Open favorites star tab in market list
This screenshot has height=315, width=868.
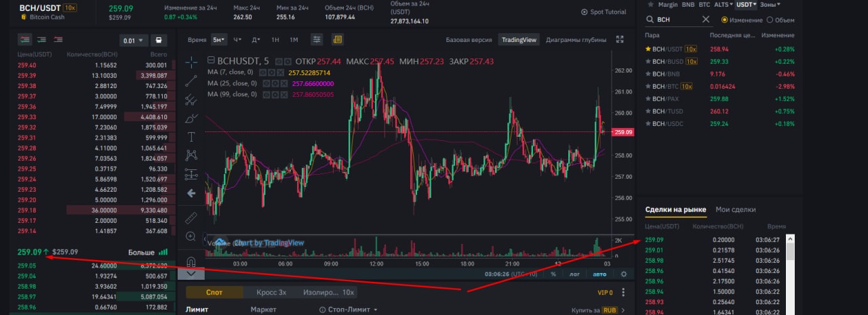[x=650, y=4]
